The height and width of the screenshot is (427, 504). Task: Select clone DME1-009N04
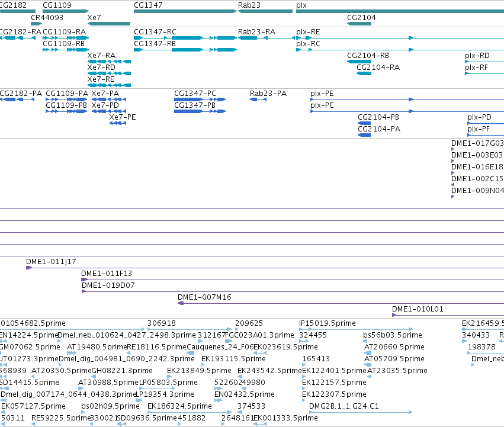pos(453,197)
